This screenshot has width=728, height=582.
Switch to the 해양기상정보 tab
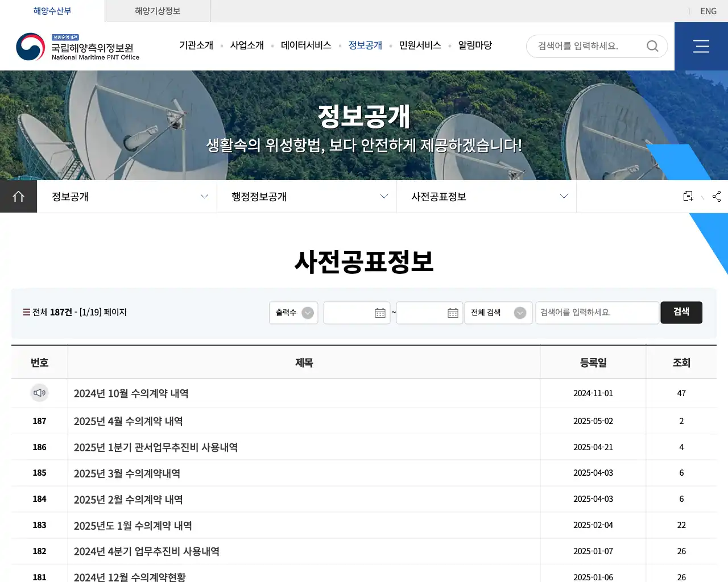tap(158, 11)
